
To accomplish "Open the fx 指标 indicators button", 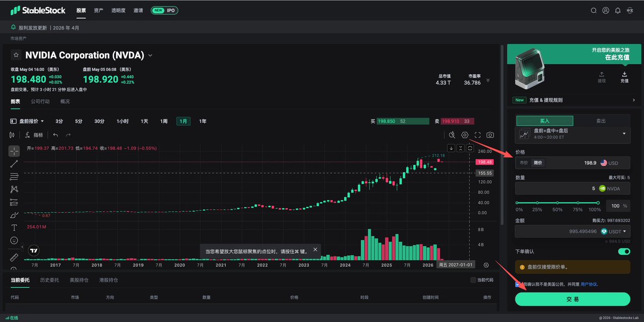I will [x=34, y=135].
